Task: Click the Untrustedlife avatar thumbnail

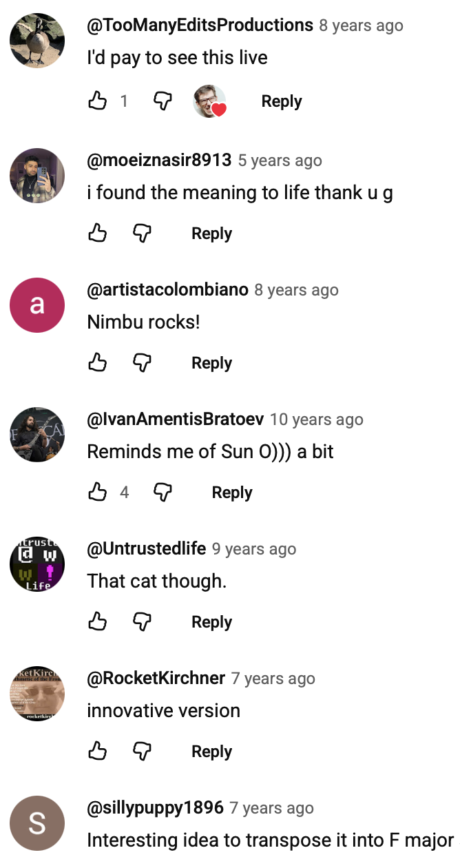Action: pyautogui.click(x=37, y=564)
